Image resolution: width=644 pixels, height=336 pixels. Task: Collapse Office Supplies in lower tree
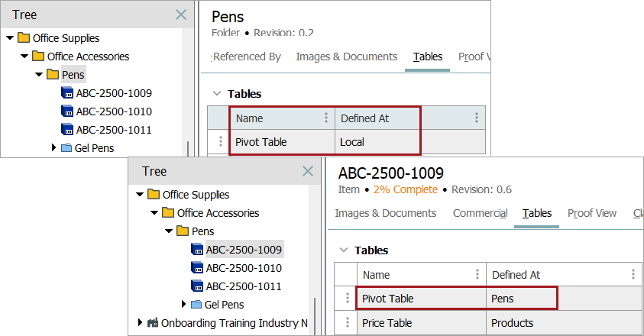point(140,195)
